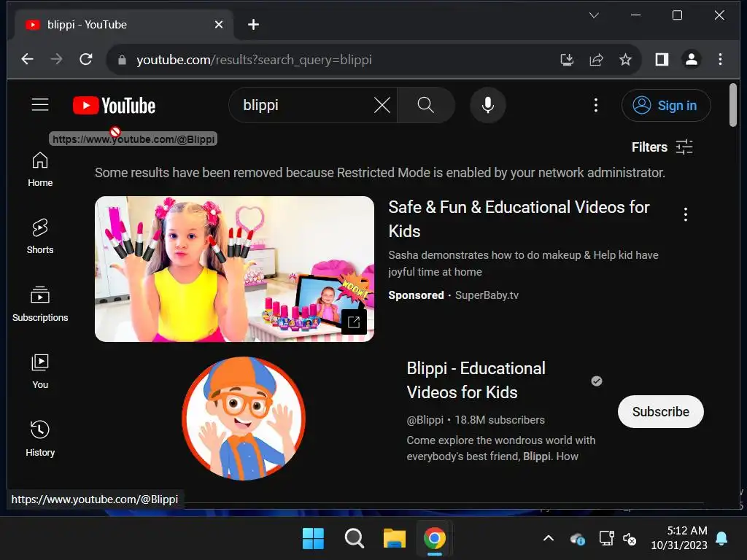
Task: Click 'Safe & Fun & Educational Videos for Kids' title
Action: coord(519,219)
